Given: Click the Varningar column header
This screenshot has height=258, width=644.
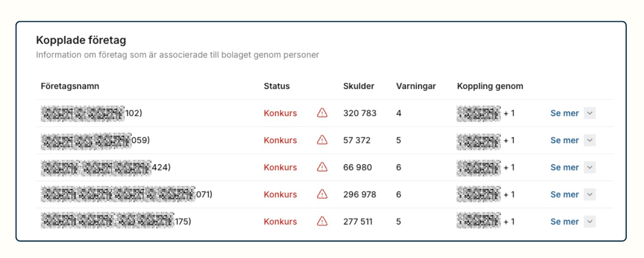Looking at the screenshot, I should coord(416,86).
